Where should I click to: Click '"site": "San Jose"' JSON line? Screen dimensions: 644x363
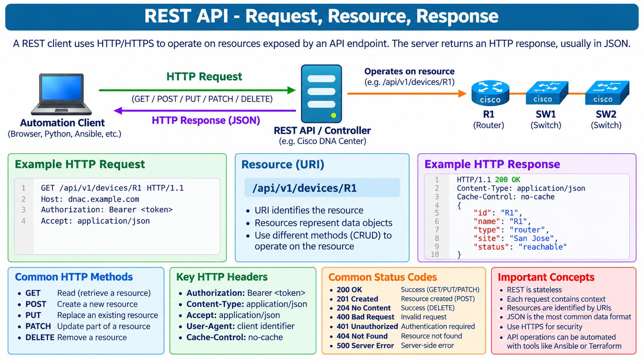click(x=516, y=239)
